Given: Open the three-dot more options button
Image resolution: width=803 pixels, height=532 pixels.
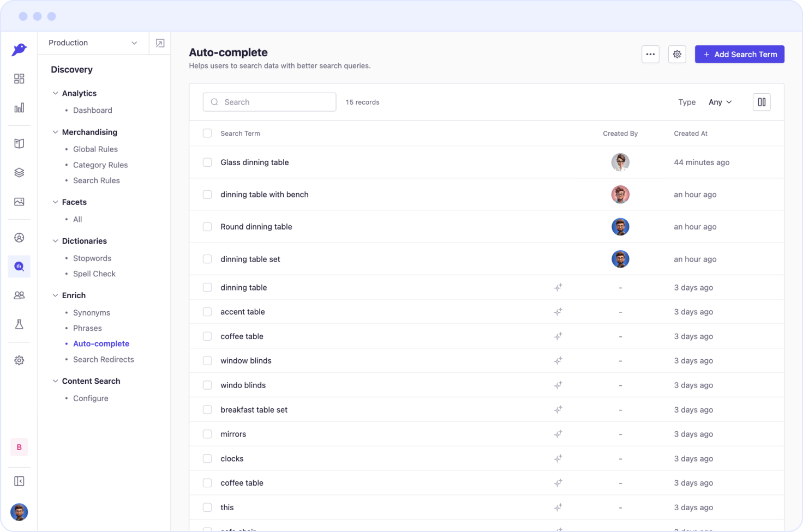Looking at the screenshot, I should pyautogui.click(x=650, y=55).
